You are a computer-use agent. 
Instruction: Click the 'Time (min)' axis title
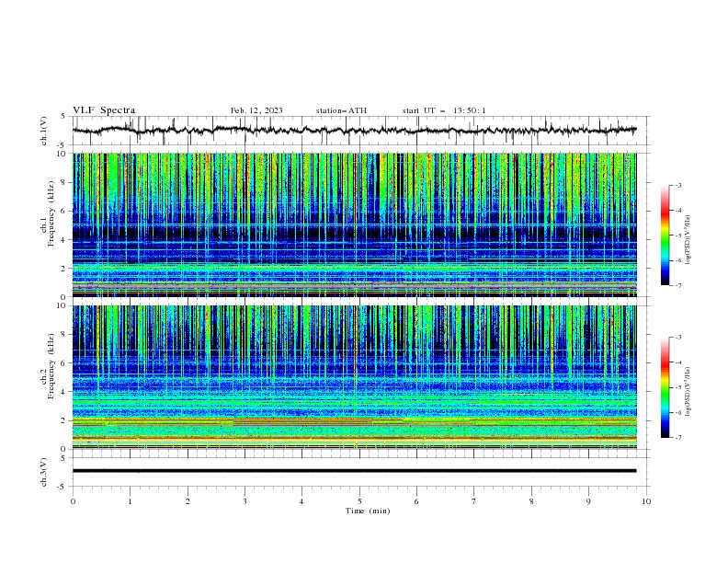(368, 511)
